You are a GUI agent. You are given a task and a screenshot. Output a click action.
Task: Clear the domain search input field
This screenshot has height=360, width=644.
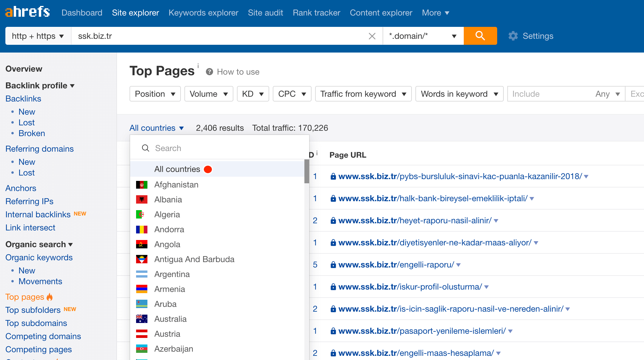click(372, 36)
